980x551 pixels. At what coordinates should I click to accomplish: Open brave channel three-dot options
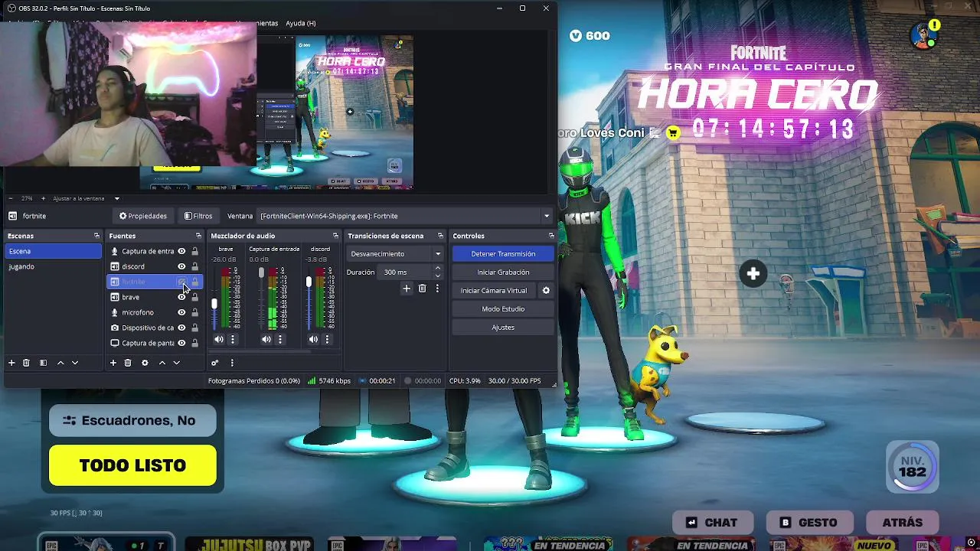pos(233,339)
